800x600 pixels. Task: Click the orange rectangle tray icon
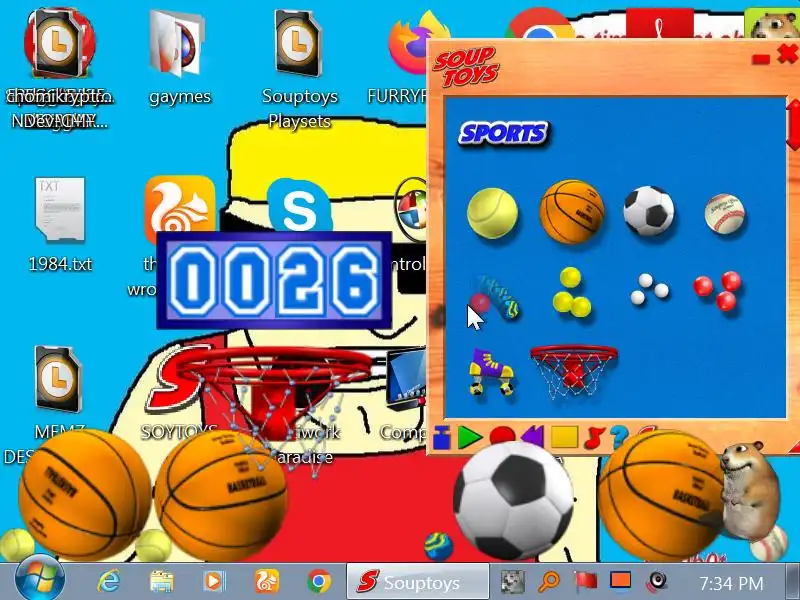(x=621, y=581)
